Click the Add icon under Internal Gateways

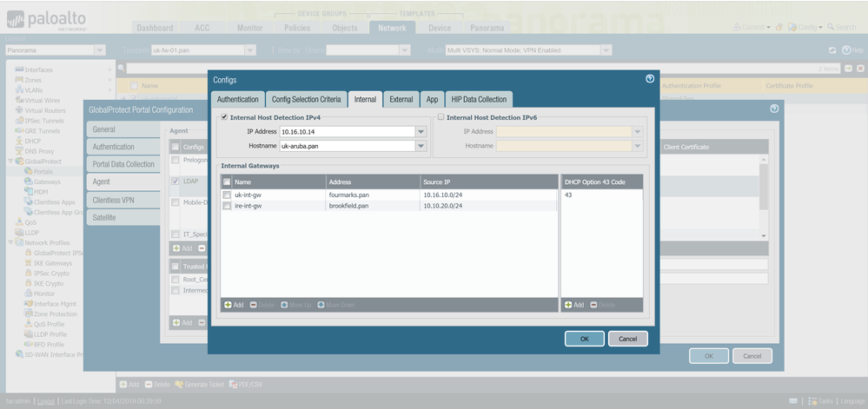tap(229, 305)
